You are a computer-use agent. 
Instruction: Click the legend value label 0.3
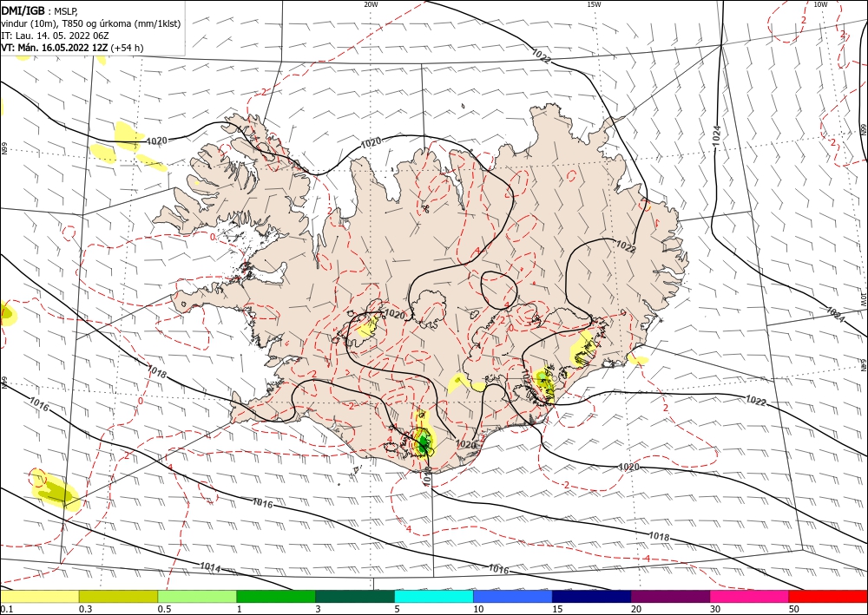(85, 609)
